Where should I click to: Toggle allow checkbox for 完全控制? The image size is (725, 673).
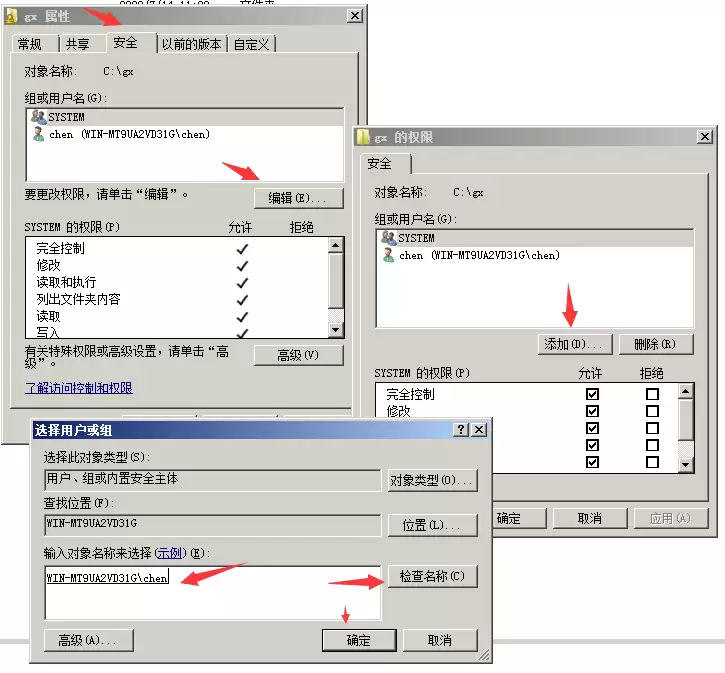pyautogui.click(x=592, y=394)
